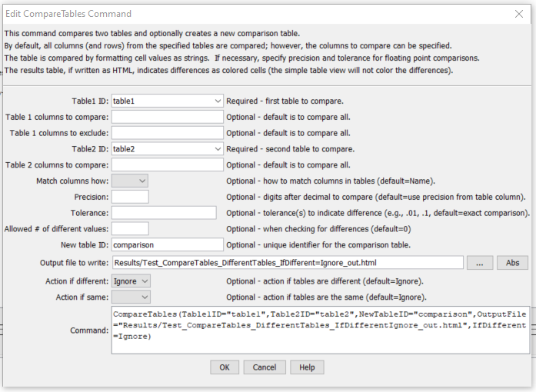Click the Table 1 columns to exclude field
536x392 pixels.
pos(167,133)
